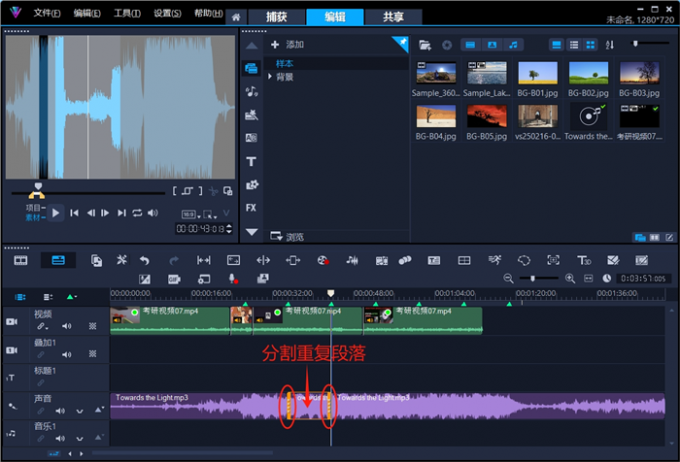The height and width of the screenshot is (462, 680).
Task: Play the preview
Action: point(56,213)
